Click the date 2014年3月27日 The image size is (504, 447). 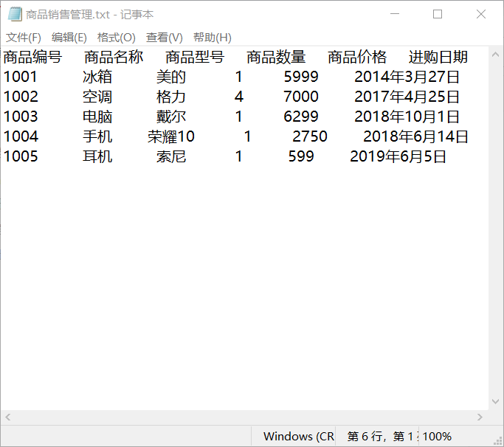coord(407,77)
